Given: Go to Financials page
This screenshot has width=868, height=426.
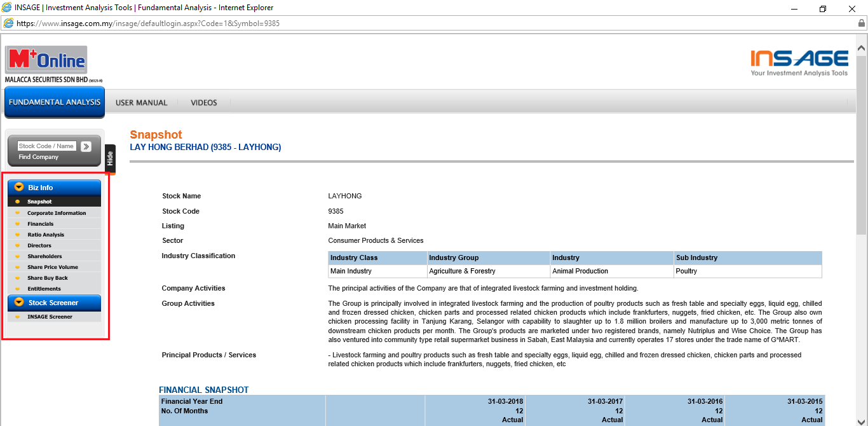Looking at the screenshot, I should (41, 224).
